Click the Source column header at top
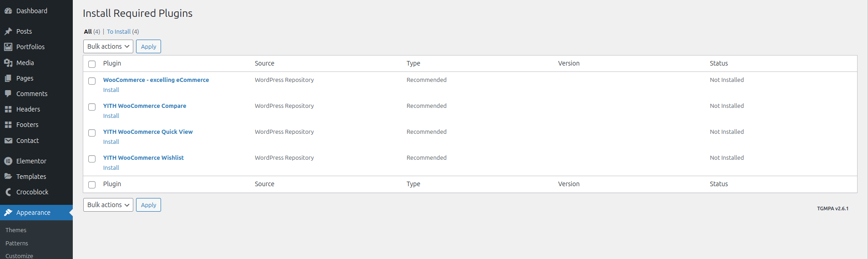 click(x=264, y=63)
